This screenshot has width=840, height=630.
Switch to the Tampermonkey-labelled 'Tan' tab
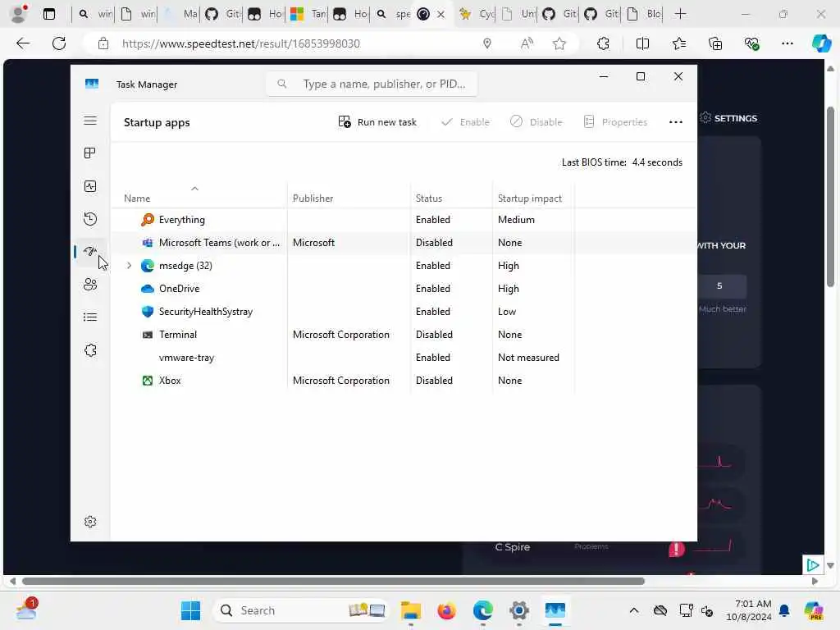pos(308,14)
